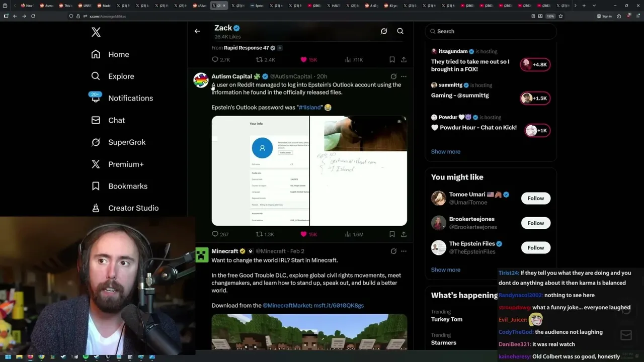Open the left Outlook profile screenshot

(260, 171)
